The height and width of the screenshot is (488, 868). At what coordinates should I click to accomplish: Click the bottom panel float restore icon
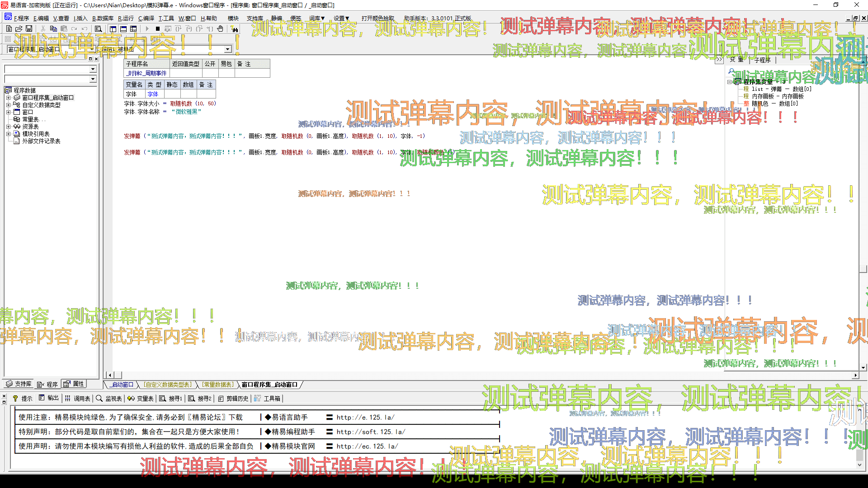[x=4, y=402]
